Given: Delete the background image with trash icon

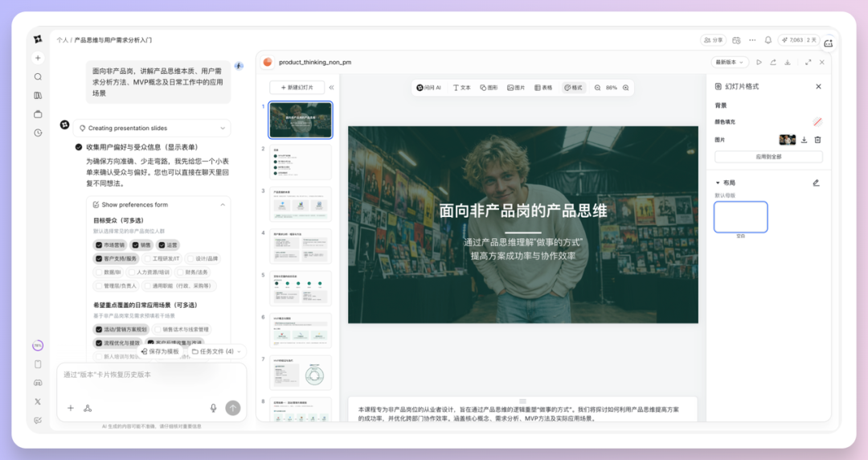Looking at the screenshot, I should pos(817,139).
